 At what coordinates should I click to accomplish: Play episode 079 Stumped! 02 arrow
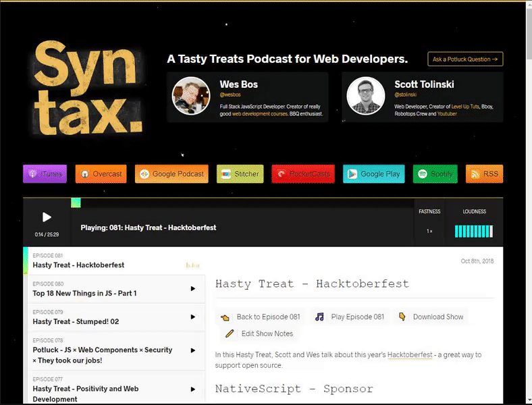click(x=192, y=317)
